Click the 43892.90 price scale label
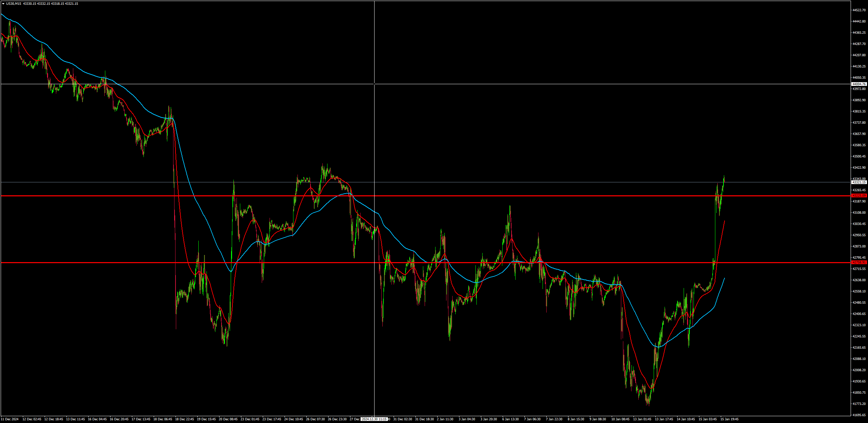868x423 pixels. (x=859, y=100)
